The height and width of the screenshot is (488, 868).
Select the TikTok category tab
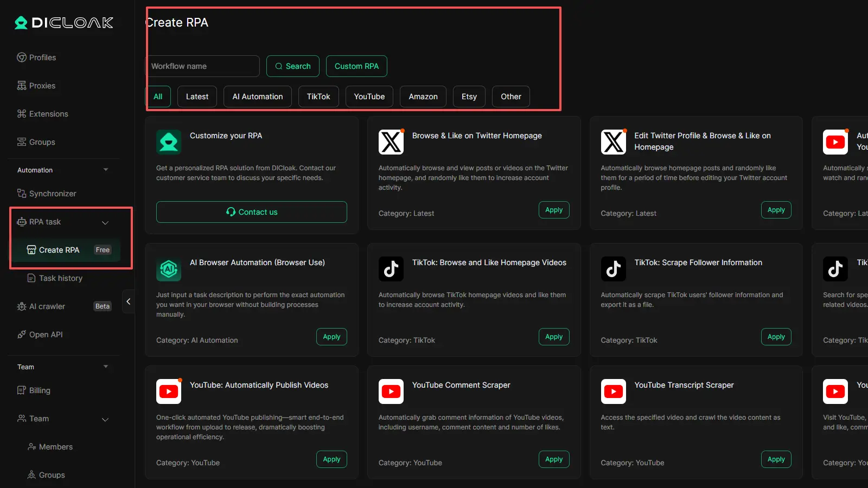pyautogui.click(x=318, y=97)
